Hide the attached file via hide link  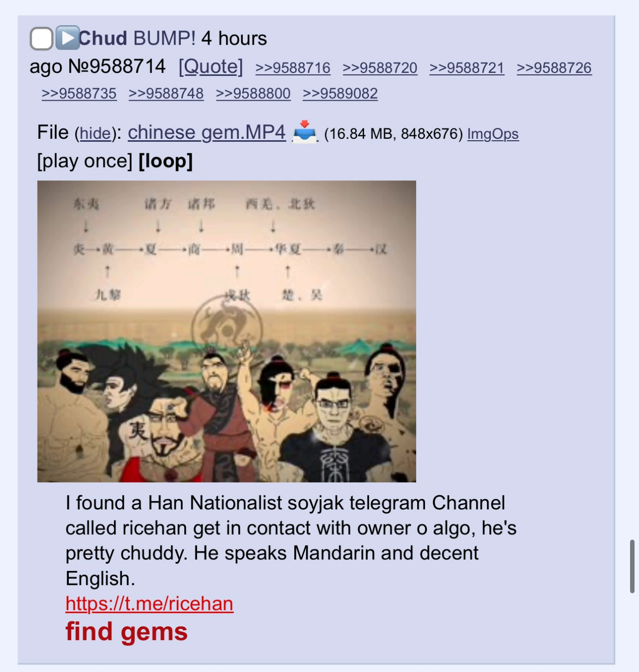[95, 133]
